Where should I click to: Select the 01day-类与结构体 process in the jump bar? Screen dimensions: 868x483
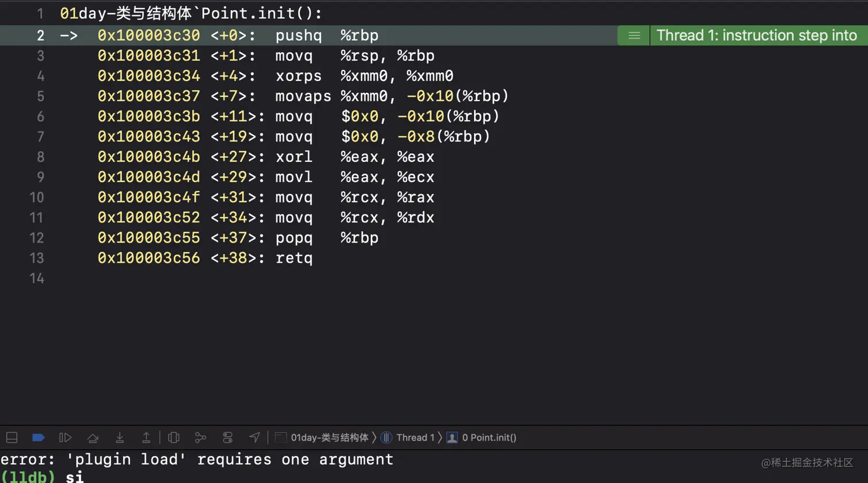tap(322, 438)
